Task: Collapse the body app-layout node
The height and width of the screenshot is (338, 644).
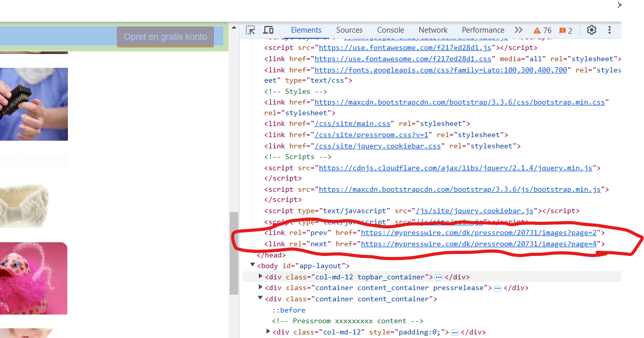Action: point(252,265)
